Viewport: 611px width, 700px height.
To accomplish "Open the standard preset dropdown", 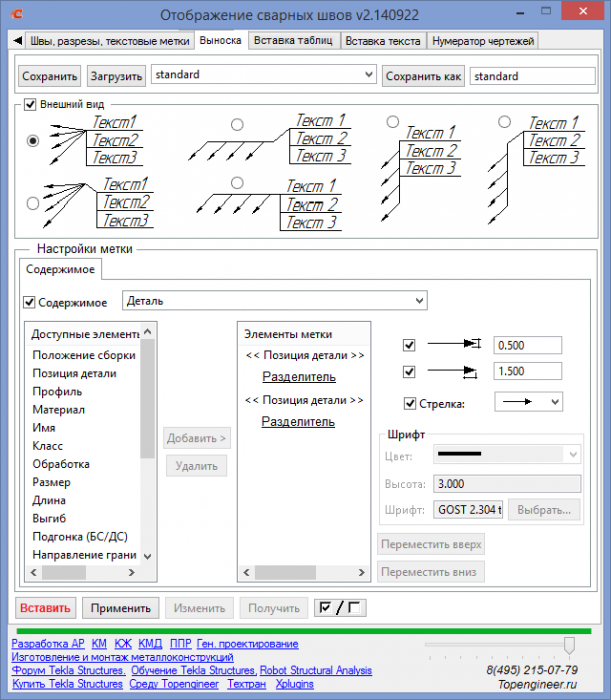I will (x=263, y=75).
